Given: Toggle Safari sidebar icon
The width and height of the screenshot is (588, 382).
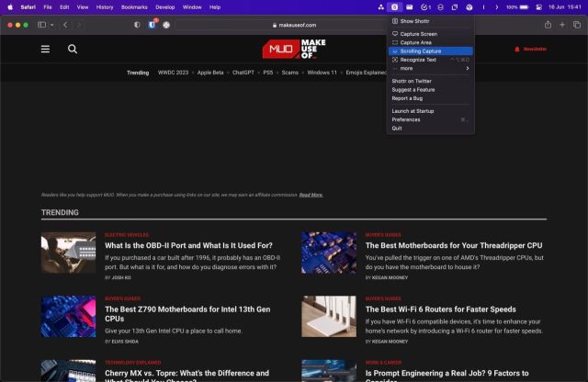Looking at the screenshot, I should coord(41,25).
